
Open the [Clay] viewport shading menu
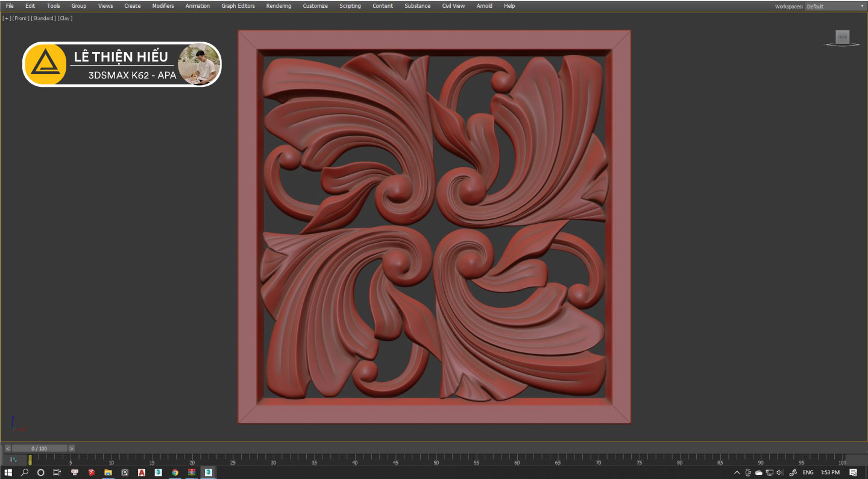pyautogui.click(x=65, y=18)
